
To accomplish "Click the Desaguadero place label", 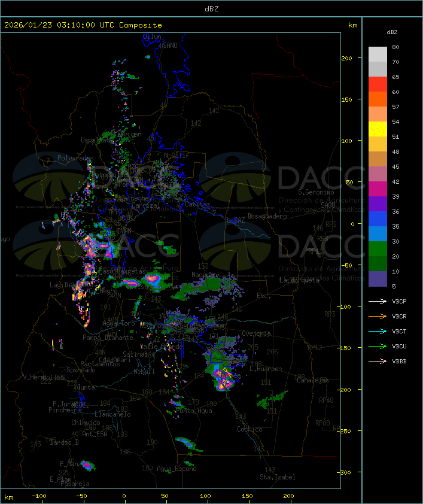I will tap(267, 216).
